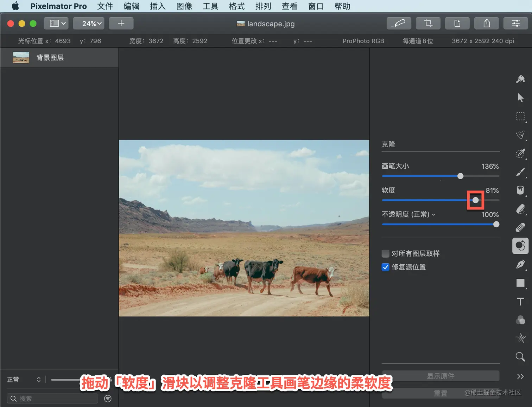532x407 pixels.
Task: Choose the Rectangular Selection tool
Action: (x=520, y=116)
